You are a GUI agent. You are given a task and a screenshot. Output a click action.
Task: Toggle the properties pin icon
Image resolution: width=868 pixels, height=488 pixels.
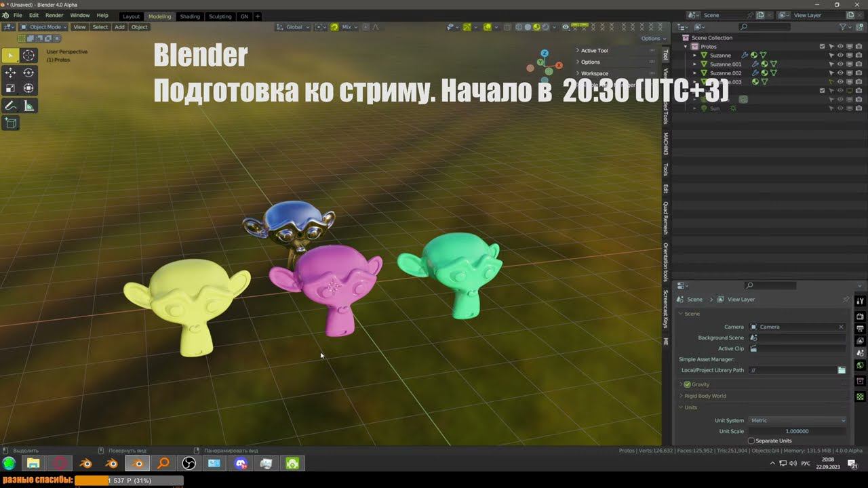pos(846,299)
